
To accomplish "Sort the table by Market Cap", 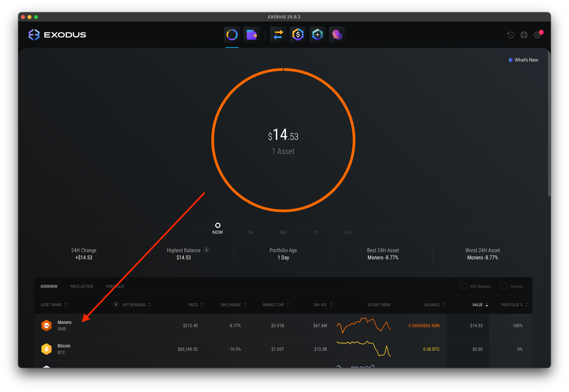I will pyautogui.click(x=275, y=305).
